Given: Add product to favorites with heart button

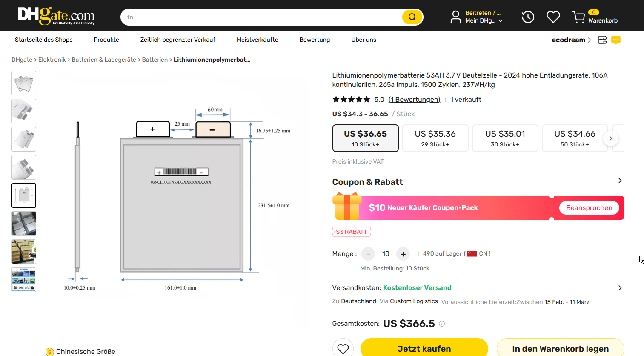Looking at the screenshot, I should click(343, 349).
